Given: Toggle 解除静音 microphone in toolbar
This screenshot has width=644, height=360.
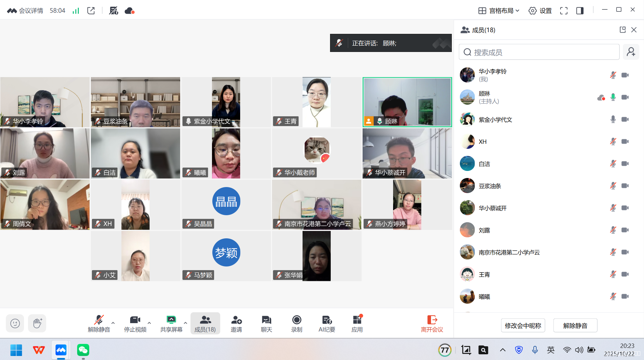Looking at the screenshot, I should pos(99,324).
